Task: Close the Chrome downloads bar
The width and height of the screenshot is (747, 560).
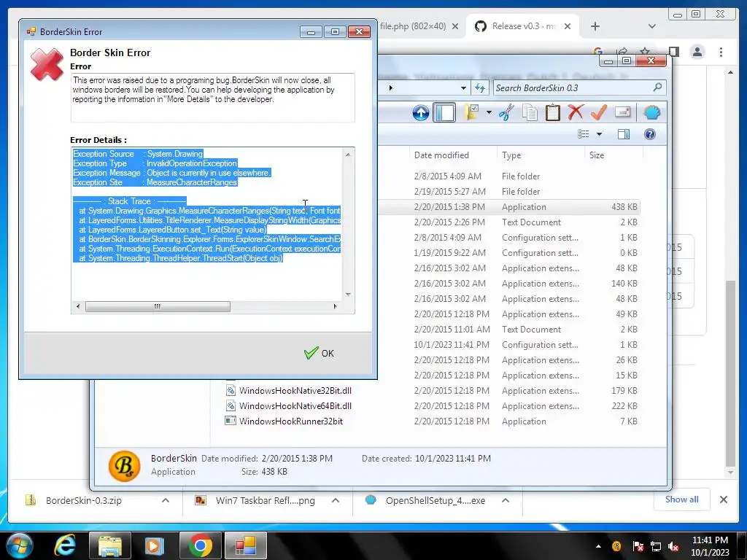Action: 724,499
